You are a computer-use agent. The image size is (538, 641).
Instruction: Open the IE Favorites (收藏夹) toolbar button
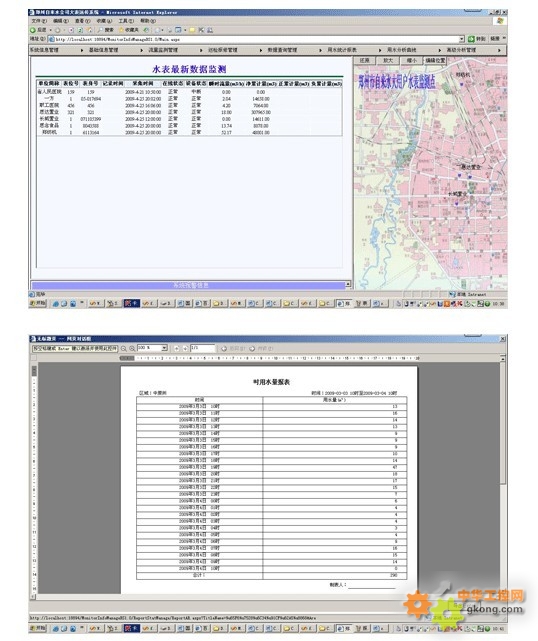(129, 30)
